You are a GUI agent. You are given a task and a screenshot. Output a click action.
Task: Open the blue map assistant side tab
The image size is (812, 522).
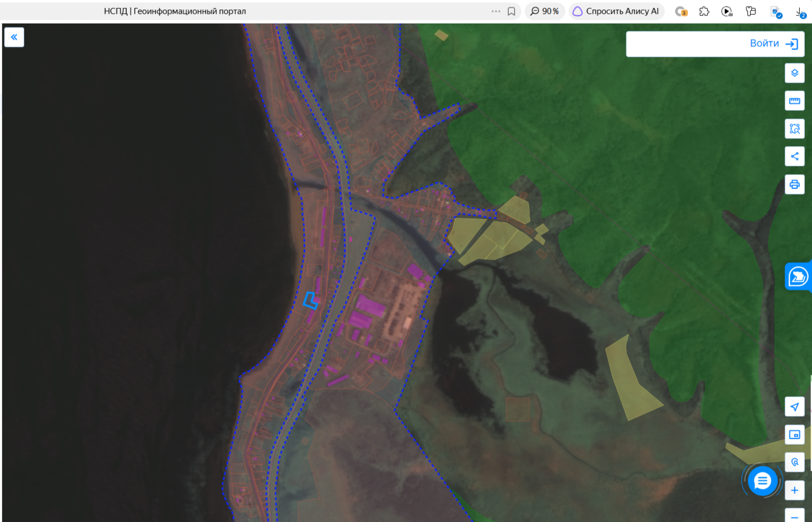798,276
